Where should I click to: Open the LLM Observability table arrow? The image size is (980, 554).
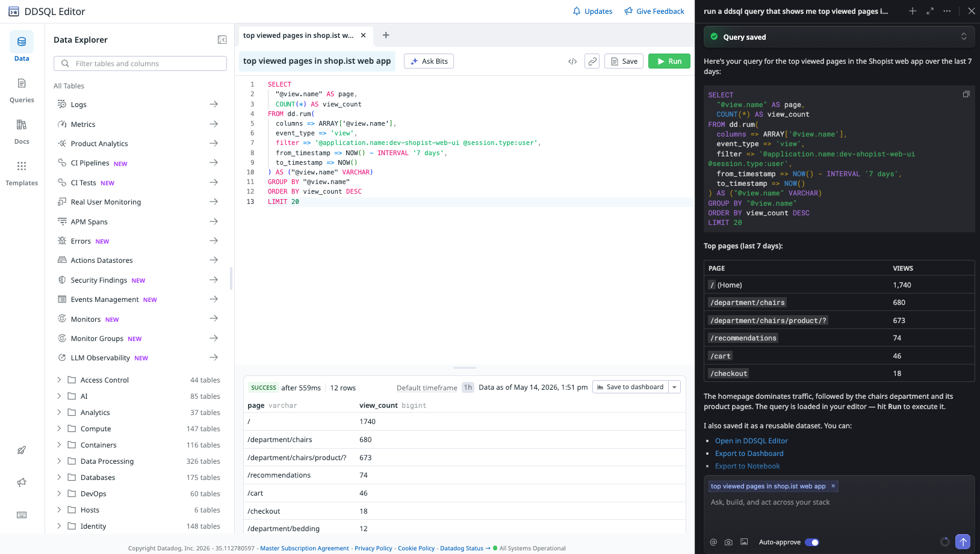[x=214, y=357]
